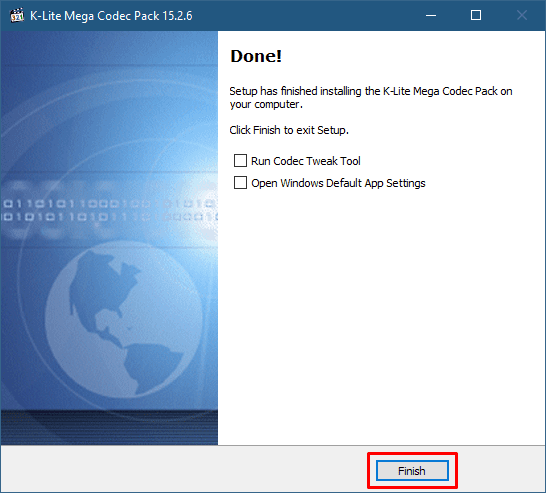Viewport: 546px width, 493px height.
Task: Maximize the K-Lite setup window
Action: coord(476,15)
